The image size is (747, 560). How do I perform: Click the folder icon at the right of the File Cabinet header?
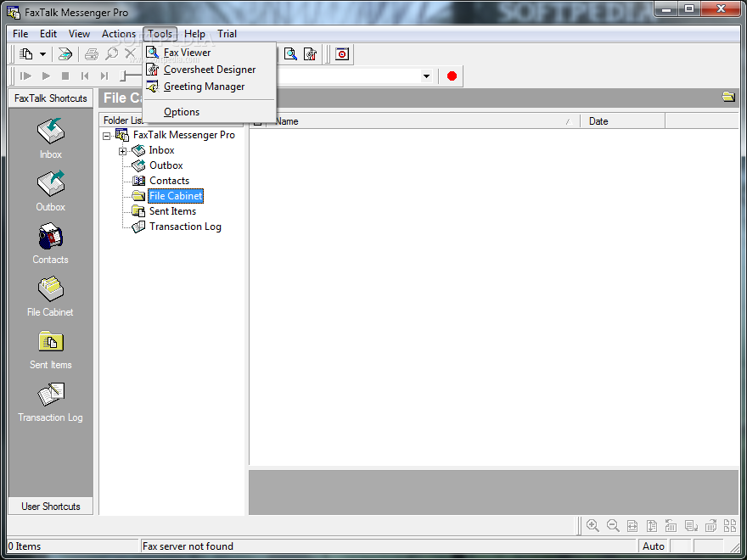point(728,97)
